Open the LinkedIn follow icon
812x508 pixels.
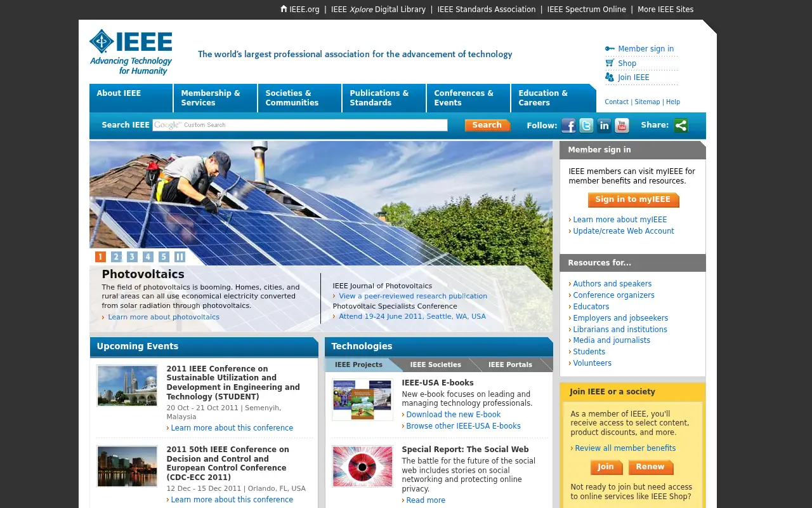click(x=604, y=126)
